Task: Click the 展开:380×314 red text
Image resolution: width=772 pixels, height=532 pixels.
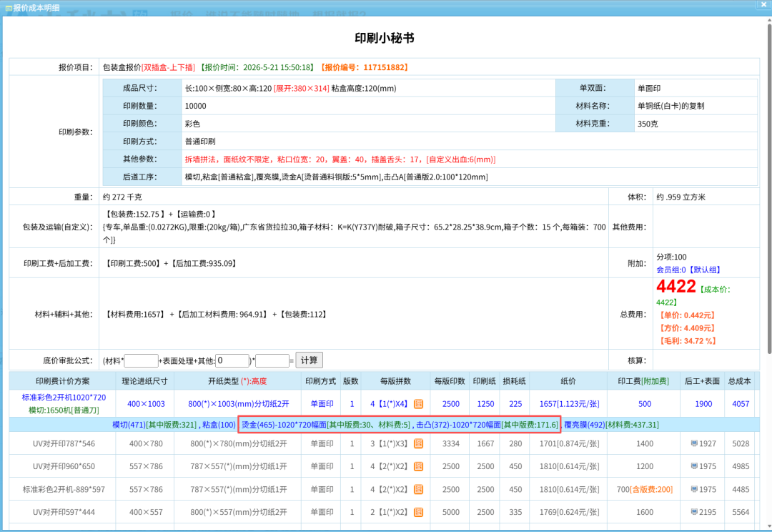Action: tap(302, 89)
